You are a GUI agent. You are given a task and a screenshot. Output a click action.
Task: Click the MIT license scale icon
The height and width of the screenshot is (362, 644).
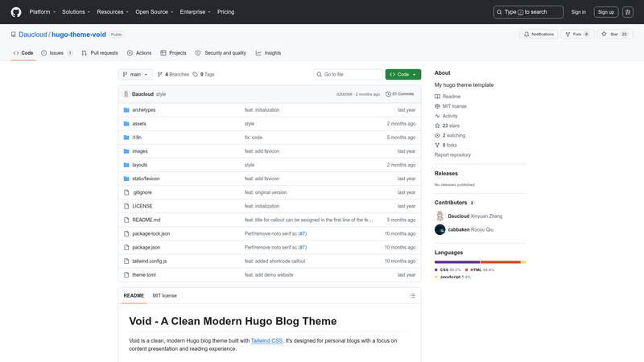click(x=437, y=106)
